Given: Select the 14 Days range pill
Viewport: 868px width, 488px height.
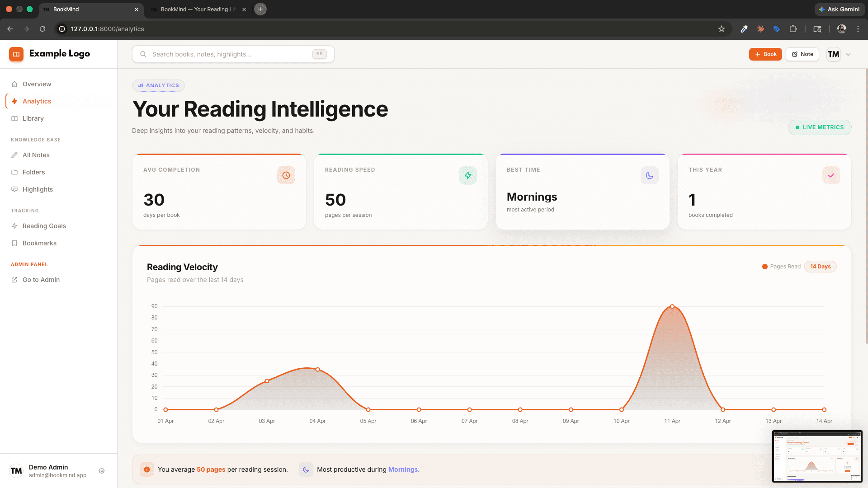Looking at the screenshot, I should click(821, 267).
